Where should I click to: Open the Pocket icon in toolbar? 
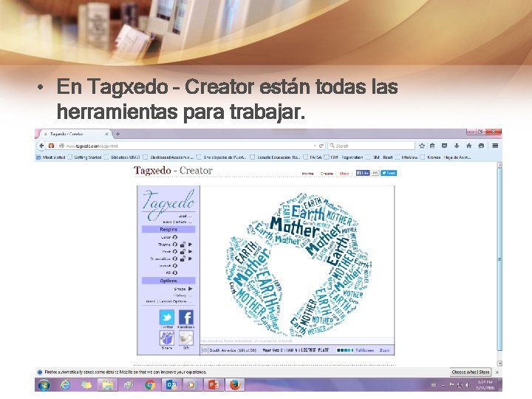click(x=444, y=146)
